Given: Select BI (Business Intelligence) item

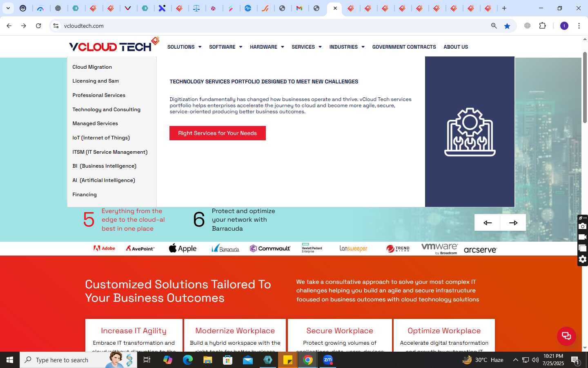Looking at the screenshot, I should 104,166.
